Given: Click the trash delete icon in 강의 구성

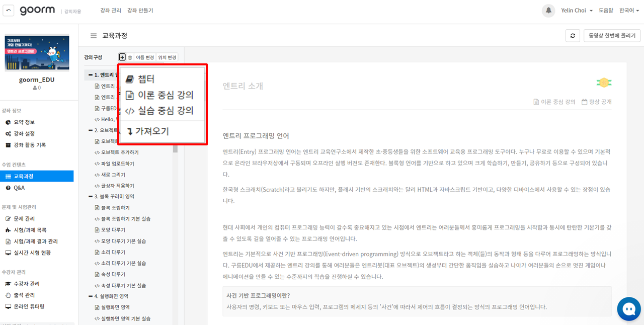Looking at the screenshot, I should 130,57.
